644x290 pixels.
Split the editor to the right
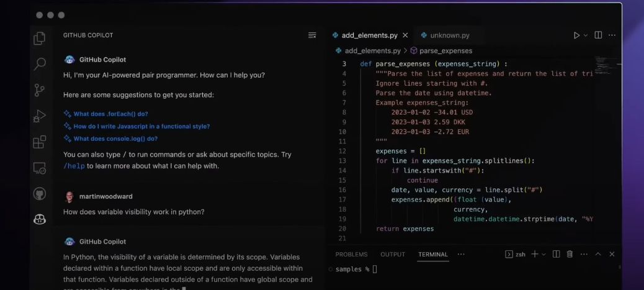(599, 35)
